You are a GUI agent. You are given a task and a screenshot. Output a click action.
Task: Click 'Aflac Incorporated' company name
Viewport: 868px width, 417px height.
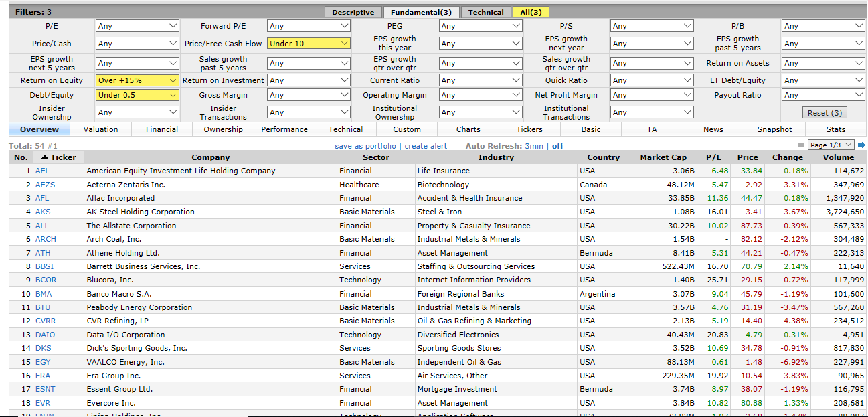pos(120,198)
